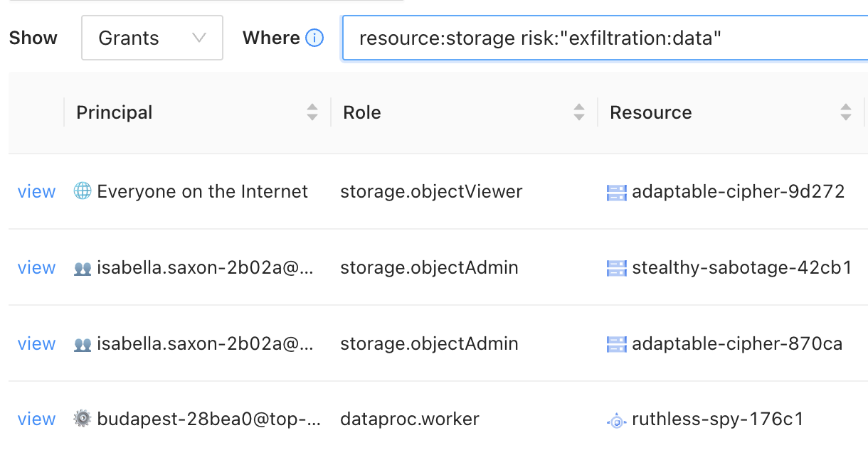Toggle sorting on the Role column
This screenshot has height=455, width=868.
[578, 112]
